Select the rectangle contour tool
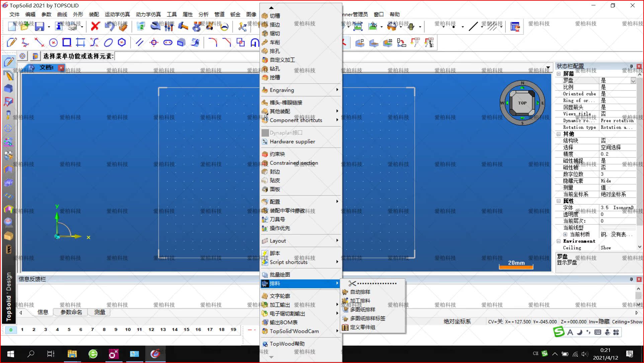Screen dimensions: 644x363 point(67,43)
